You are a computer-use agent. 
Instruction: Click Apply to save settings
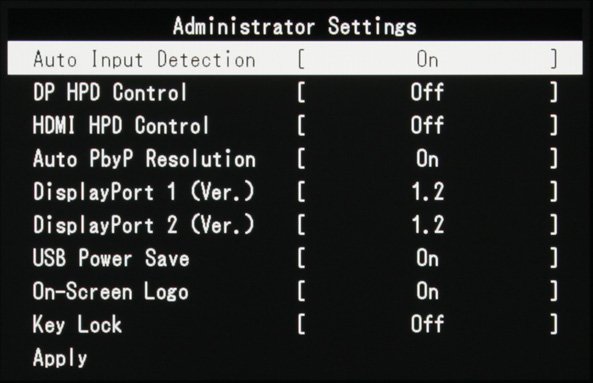coord(60,358)
